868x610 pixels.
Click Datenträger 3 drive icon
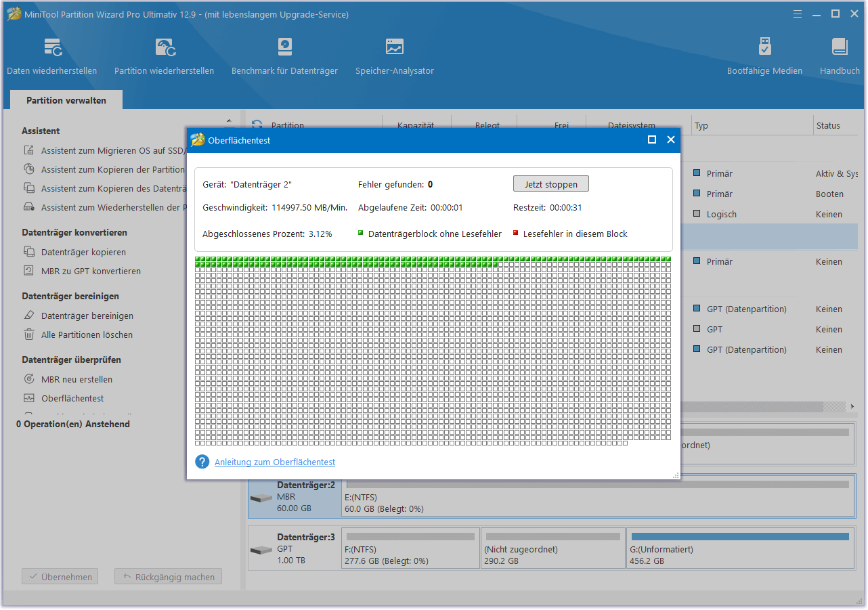(x=261, y=549)
